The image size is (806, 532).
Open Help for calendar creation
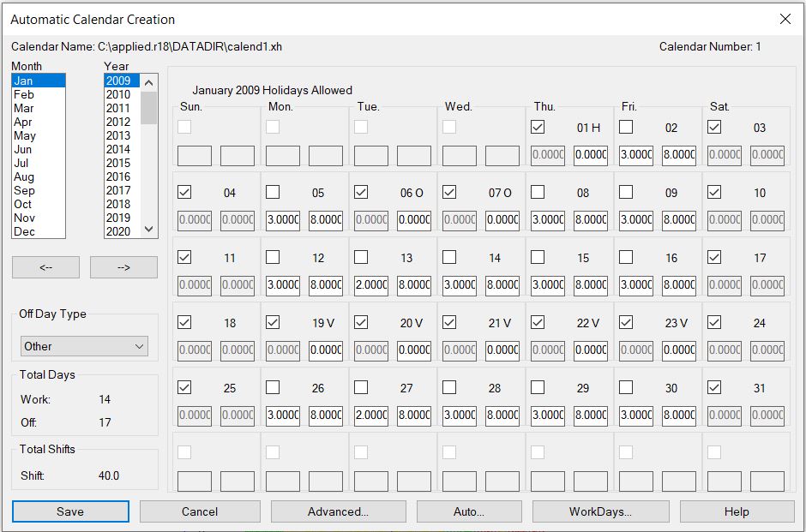tap(736, 511)
